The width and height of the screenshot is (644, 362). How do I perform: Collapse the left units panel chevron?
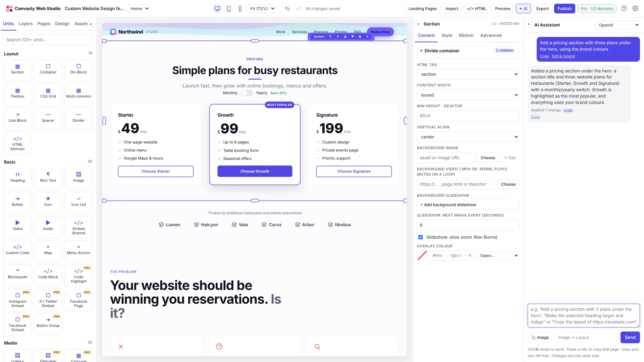(x=91, y=24)
